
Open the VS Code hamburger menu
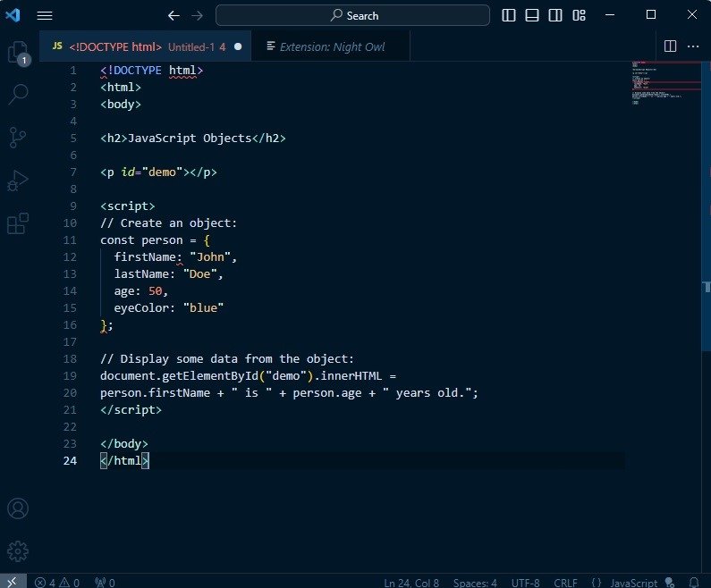click(45, 16)
